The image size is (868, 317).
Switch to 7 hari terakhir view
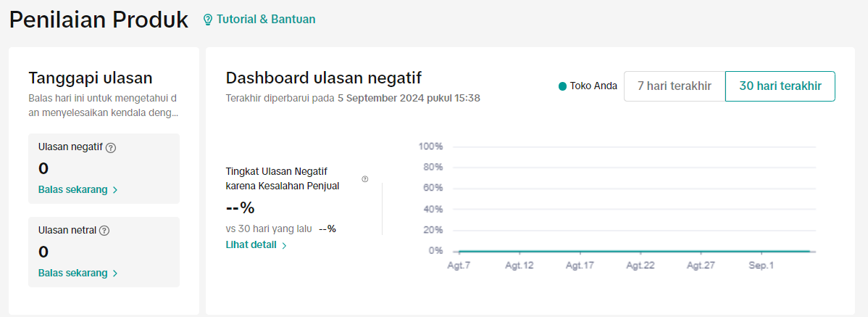674,86
